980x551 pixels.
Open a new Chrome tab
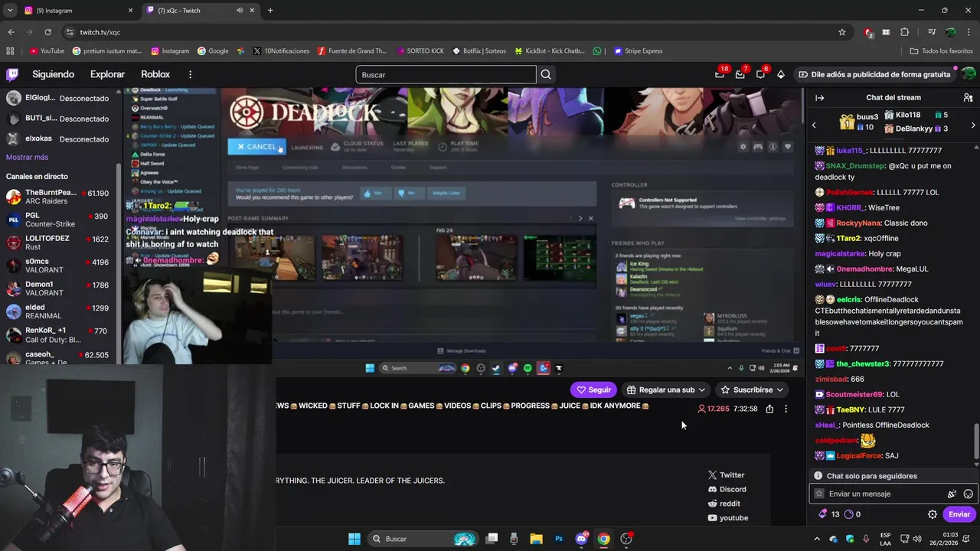270,11
